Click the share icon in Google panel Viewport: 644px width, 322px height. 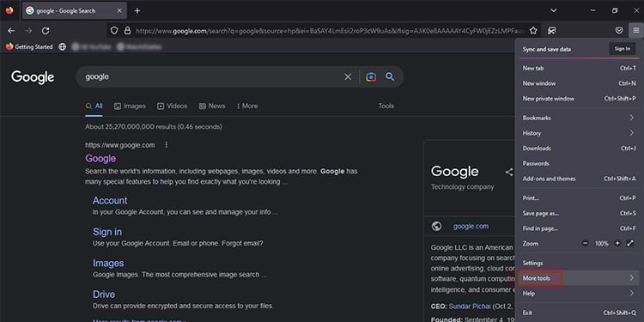click(509, 172)
